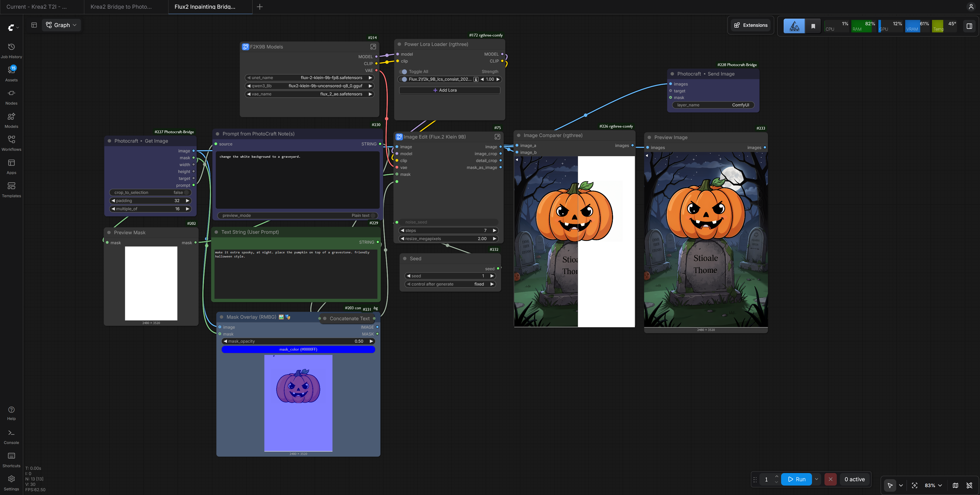Expand subgraph icon on F2K9B Models node
Viewport: 980px width, 495px height.
tap(373, 47)
